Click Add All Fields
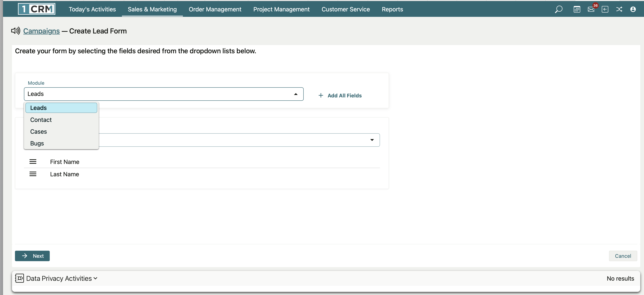The image size is (644, 295). pos(340,96)
